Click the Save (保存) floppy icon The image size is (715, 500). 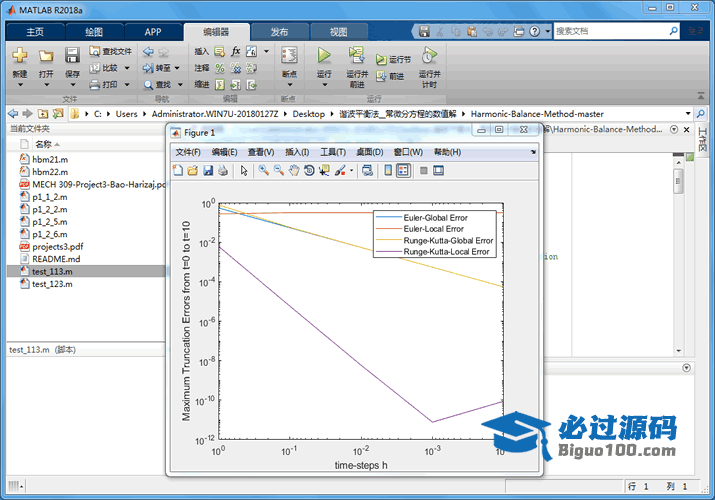[72, 56]
